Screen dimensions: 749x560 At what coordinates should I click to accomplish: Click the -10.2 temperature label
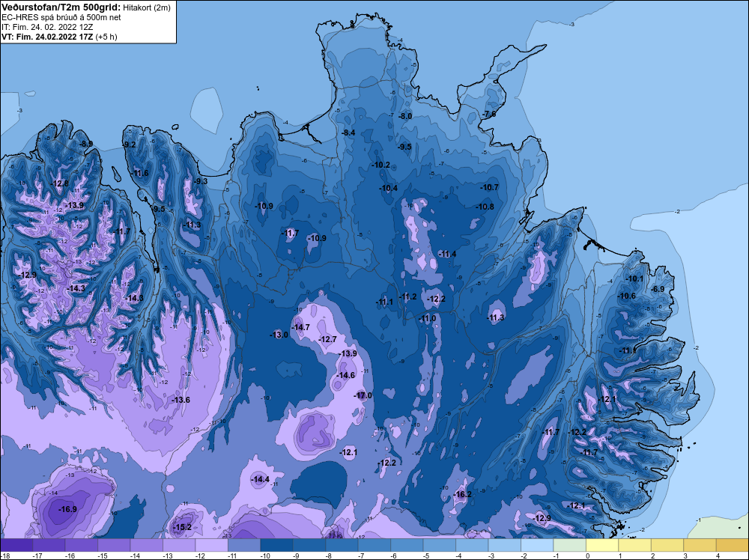tap(380, 165)
